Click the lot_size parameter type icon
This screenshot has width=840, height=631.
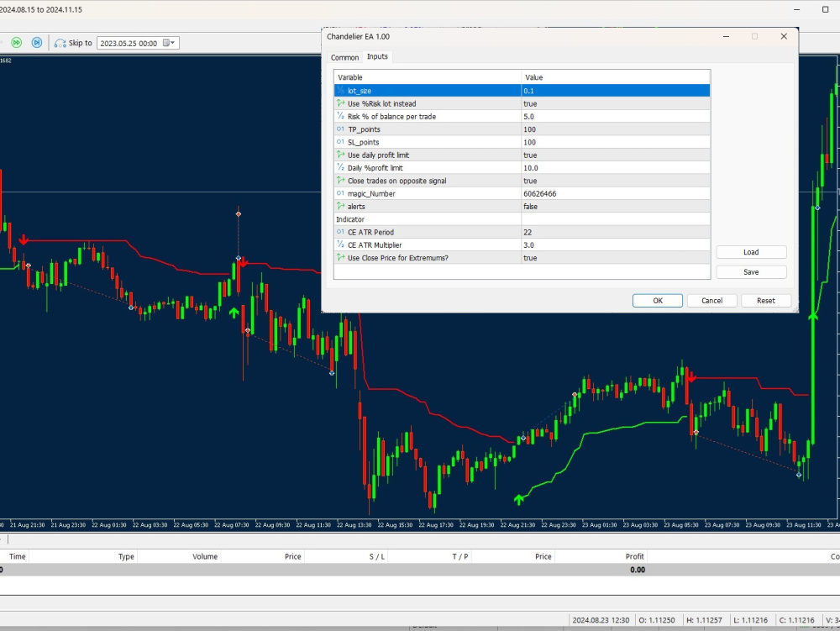340,90
